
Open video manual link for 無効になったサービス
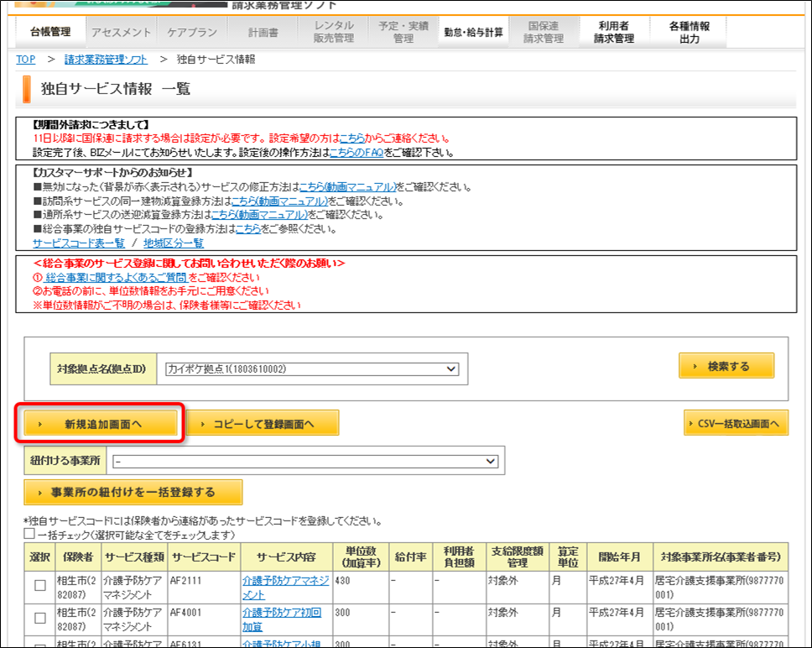(x=348, y=187)
